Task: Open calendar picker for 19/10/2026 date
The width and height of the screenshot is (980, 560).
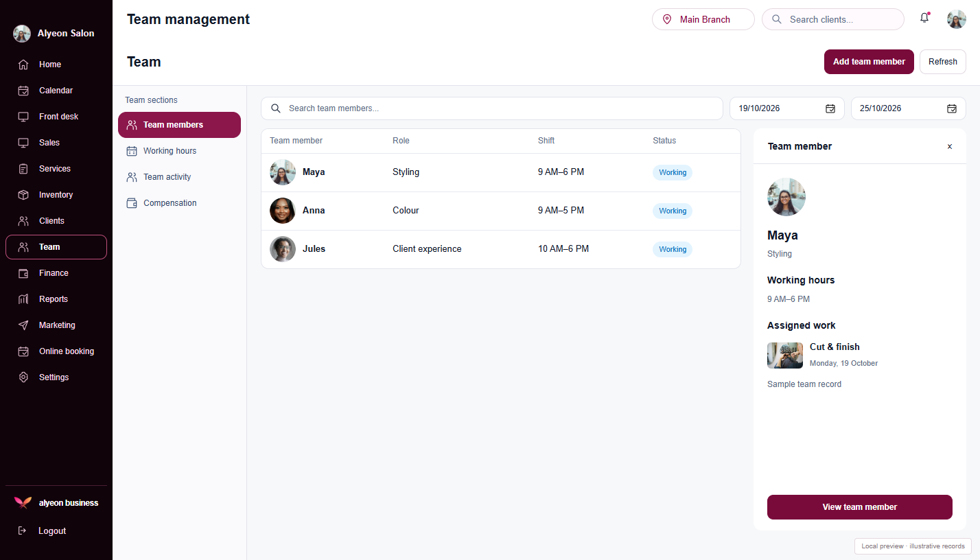Action: pyautogui.click(x=830, y=108)
